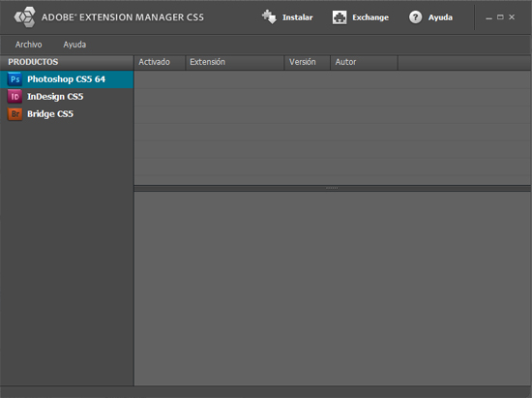
Task: Click the Ayuda toolbar button label
Action: point(440,17)
